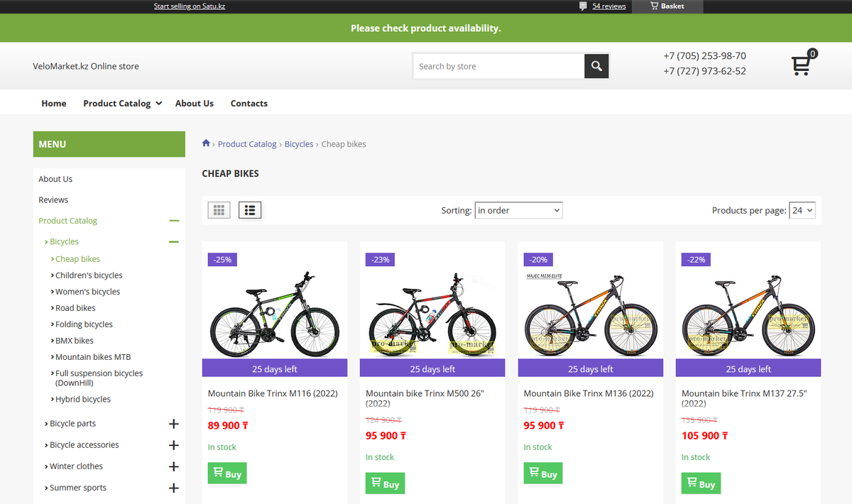
Task: Collapse the Bicycles submenu
Action: pyautogui.click(x=174, y=242)
